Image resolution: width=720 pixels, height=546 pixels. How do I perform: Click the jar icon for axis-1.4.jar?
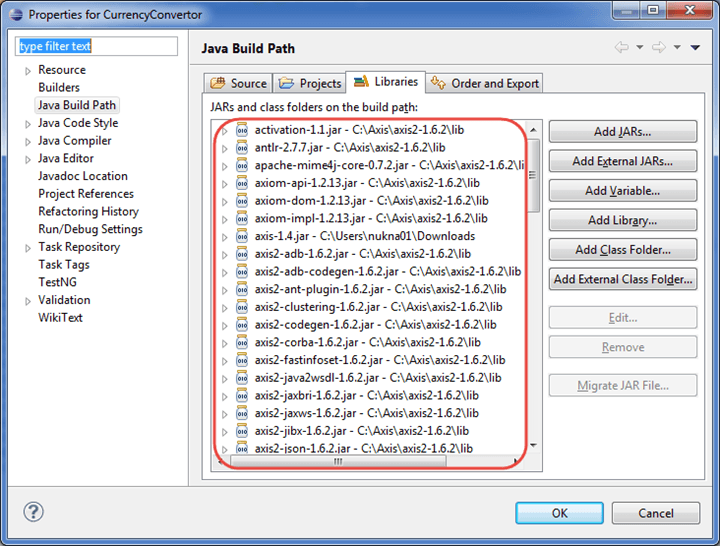241,236
